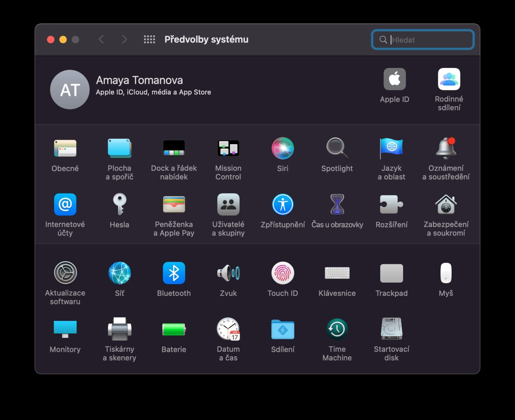Go back with the left chevron
The image size is (515, 420).
(101, 40)
